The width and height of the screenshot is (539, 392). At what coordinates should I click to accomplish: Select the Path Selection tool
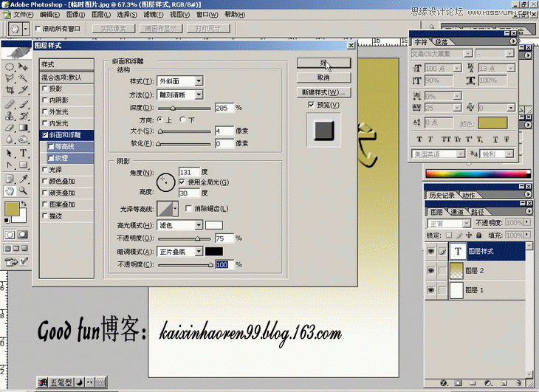(x=10, y=153)
